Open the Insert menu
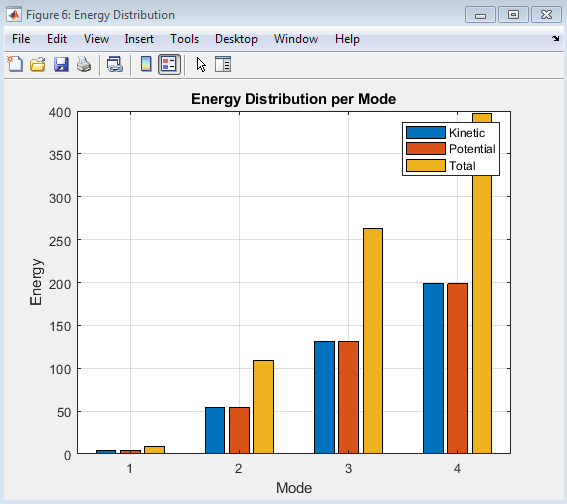The height and width of the screenshot is (504, 567). point(139,39)
